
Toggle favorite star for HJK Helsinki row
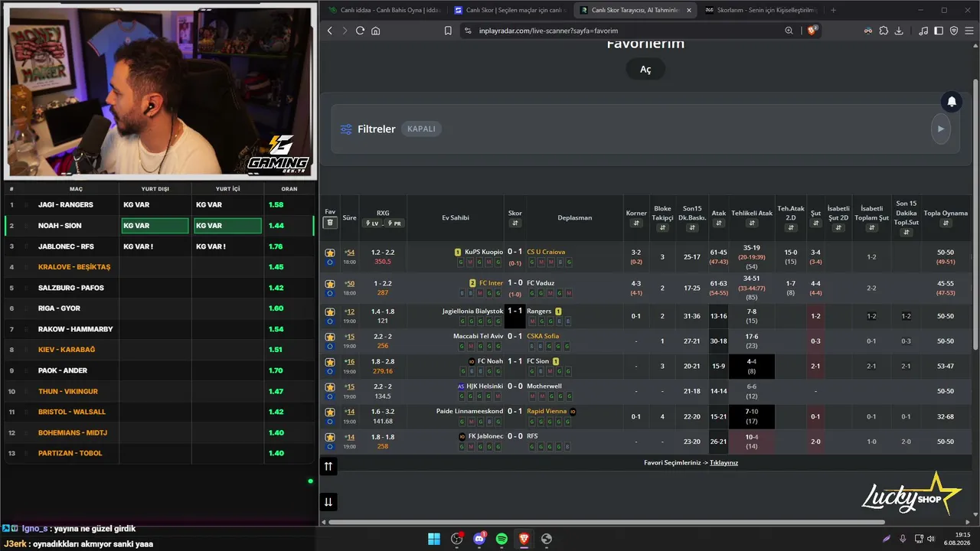click(330, 386)
